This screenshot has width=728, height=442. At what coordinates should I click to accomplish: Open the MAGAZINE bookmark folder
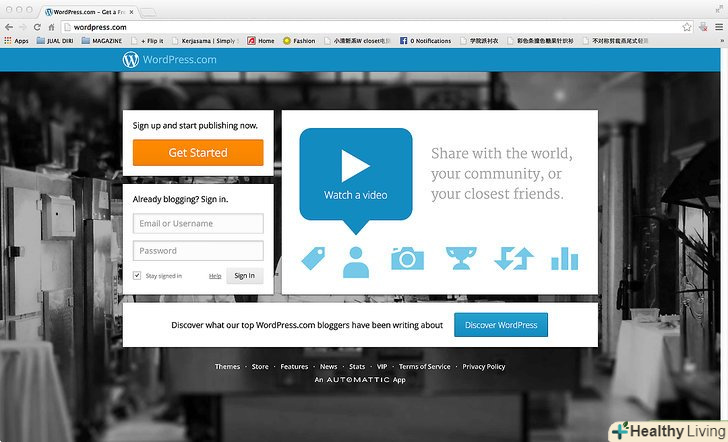(x=102, y=41)
